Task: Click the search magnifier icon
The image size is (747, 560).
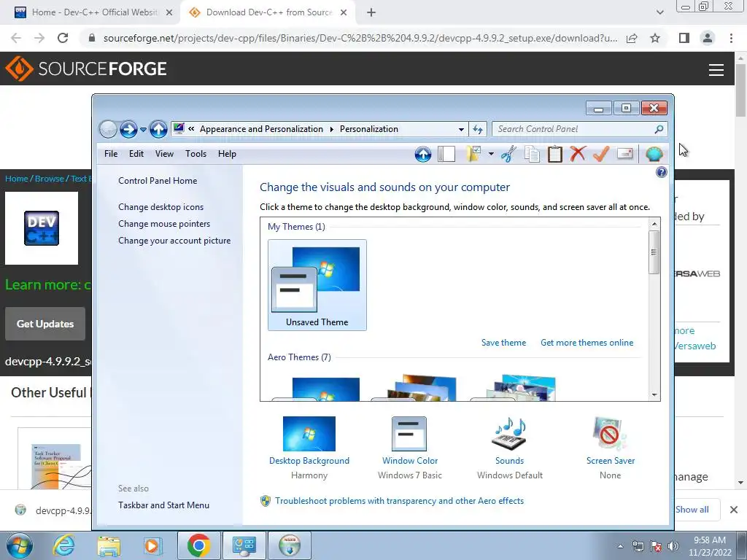Action: coord(659,129)
